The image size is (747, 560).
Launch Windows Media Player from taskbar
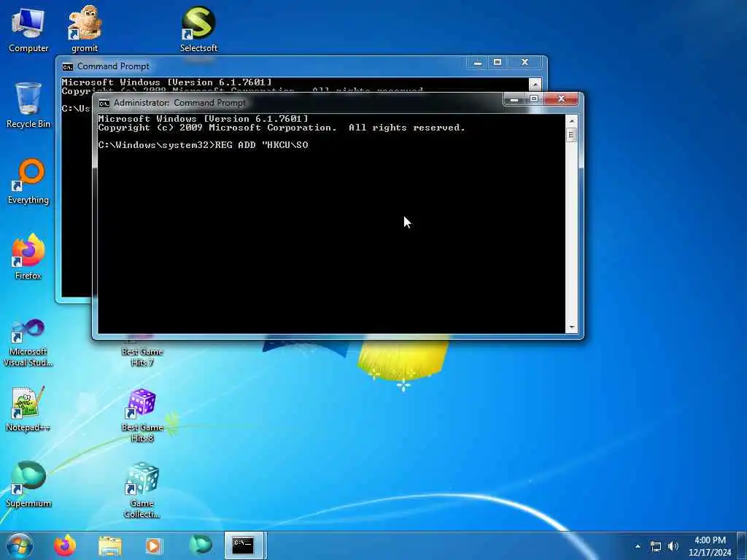pos(153,545)
